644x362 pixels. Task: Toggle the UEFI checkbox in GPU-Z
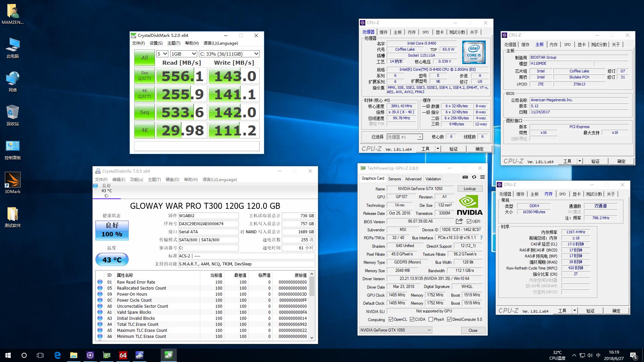[x=469, y=221]
